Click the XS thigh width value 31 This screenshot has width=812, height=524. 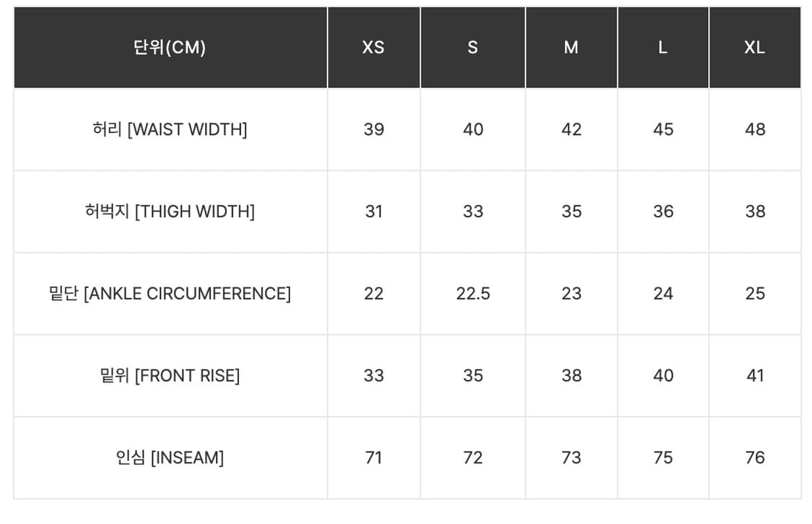click(374, 211)
